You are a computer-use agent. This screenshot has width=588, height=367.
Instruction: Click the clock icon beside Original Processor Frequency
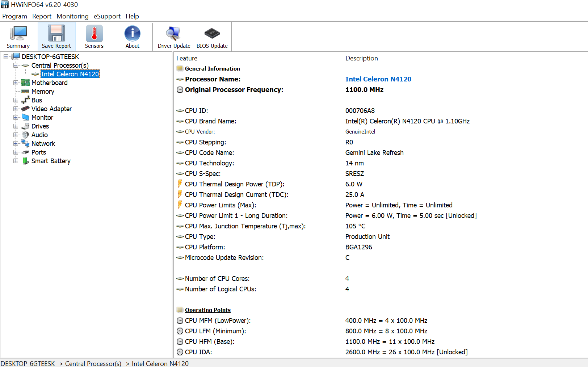pos(180,89)
